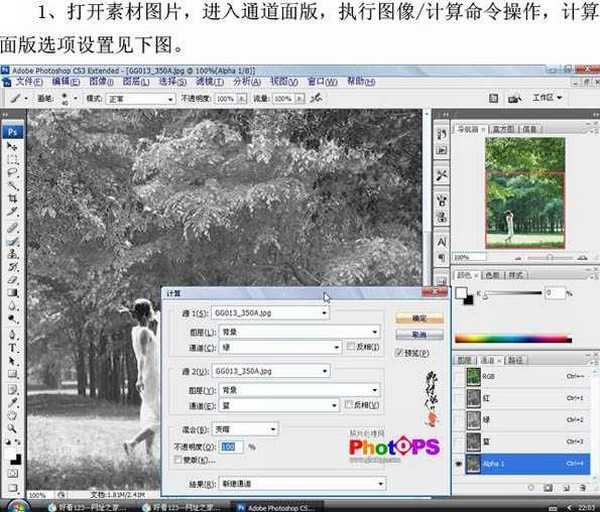This screenshot has height=512, width=600.
Task: Select the Move tool in the toolbox
Action: click(x=13, y=146)
